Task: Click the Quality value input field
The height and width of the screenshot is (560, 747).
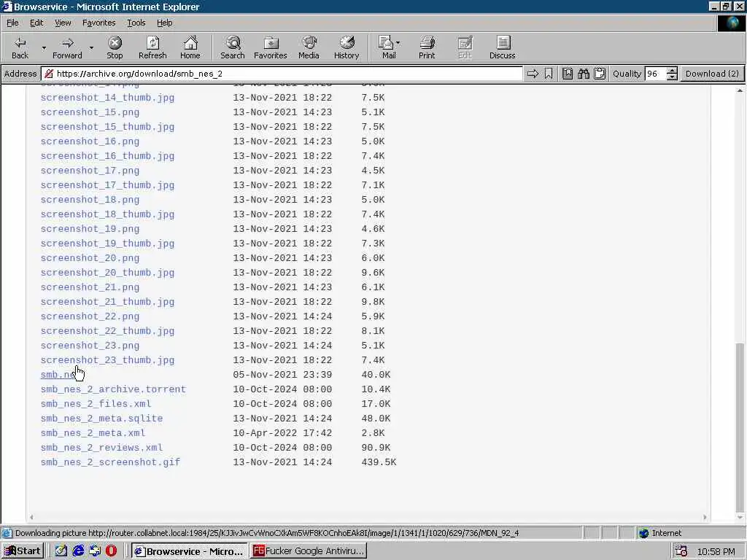Action: 656,74
